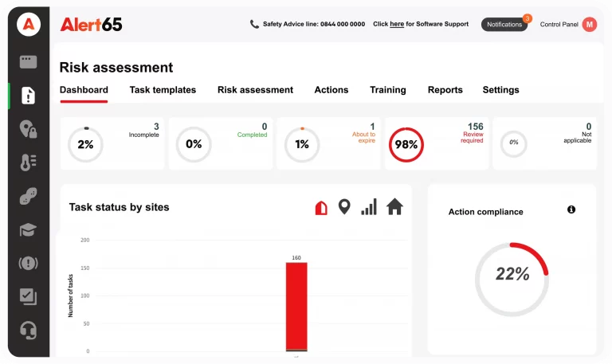Open the graduation cap training sidebar icon
This screenshot has height=364, width=612.
[x=29, y=230]
